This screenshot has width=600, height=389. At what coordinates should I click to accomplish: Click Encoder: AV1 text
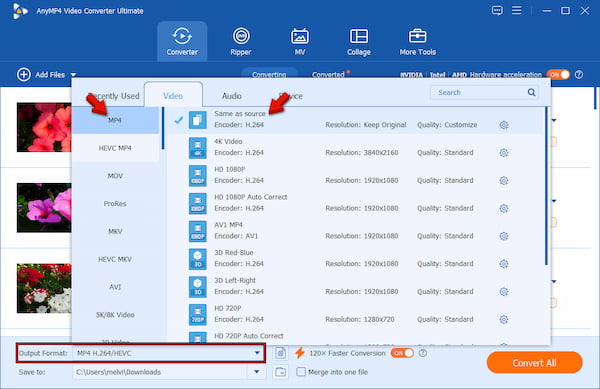tap(236, 236)
